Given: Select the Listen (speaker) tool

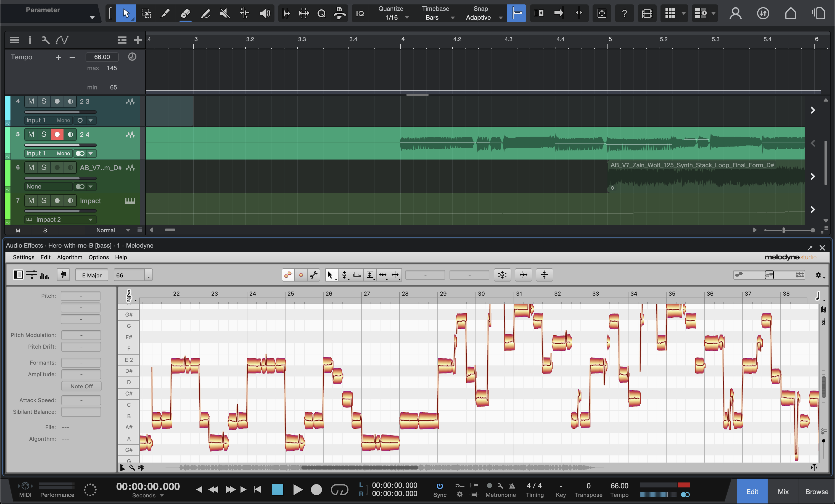Looking at the screenshot, I should point(265,13).
